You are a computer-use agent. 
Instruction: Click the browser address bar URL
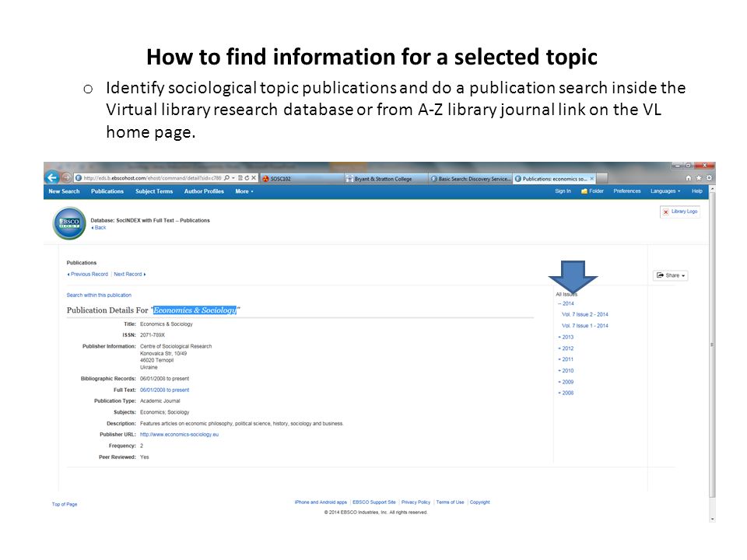[x=152, y=178]
